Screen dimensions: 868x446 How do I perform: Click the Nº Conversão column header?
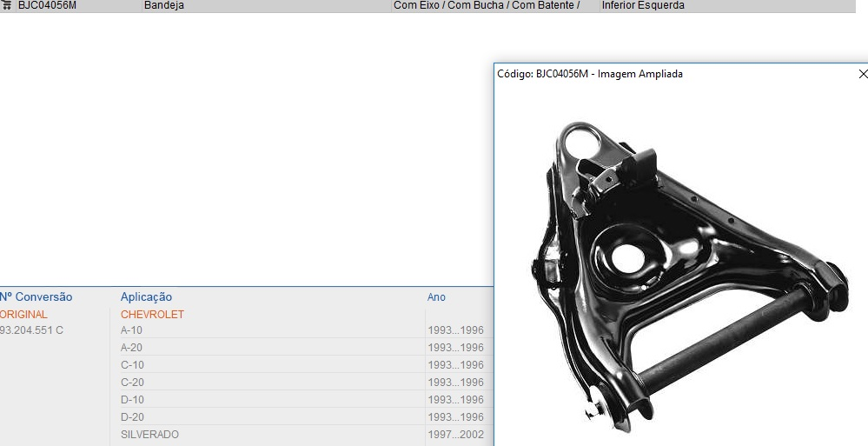pyautogui.click(x=36, y=297)
